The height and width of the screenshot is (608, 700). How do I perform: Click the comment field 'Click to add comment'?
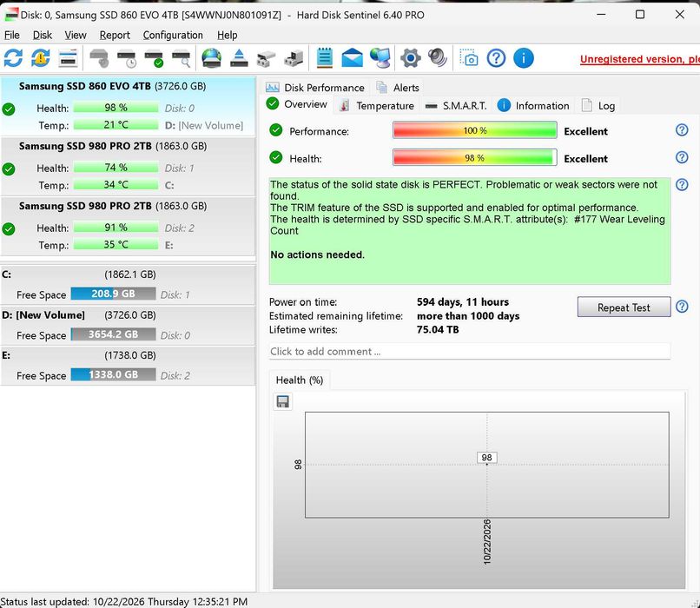point(469,351)
